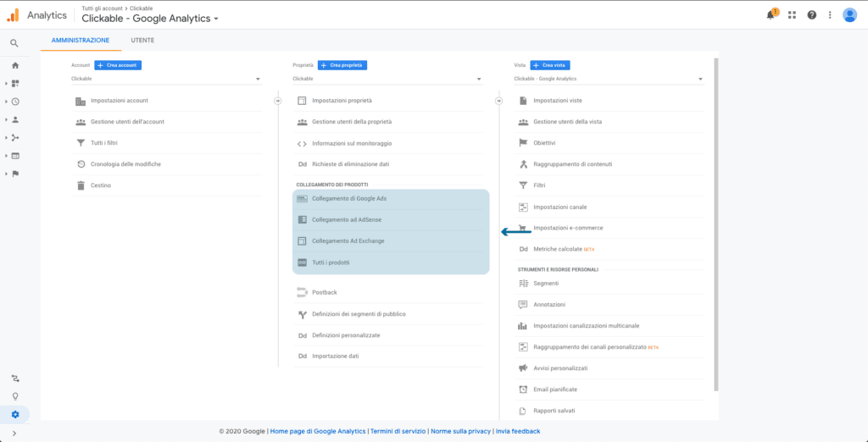Open the Discover lightbulb icon
Viewport: 868px width, 442px height.
14,396
